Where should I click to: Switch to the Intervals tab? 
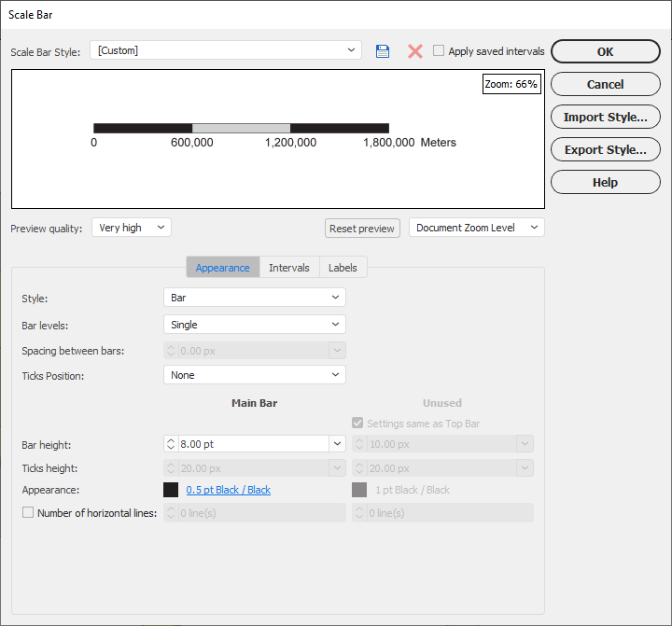289,268
